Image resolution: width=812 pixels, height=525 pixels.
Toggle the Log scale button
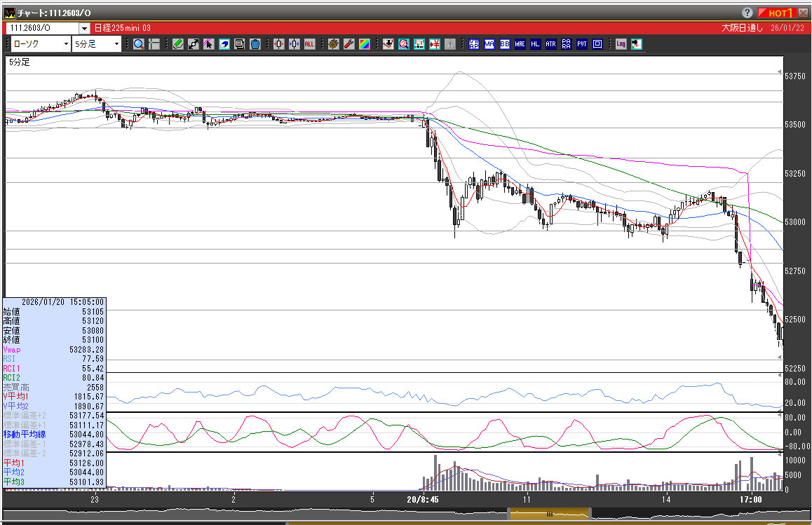[621, 44]
